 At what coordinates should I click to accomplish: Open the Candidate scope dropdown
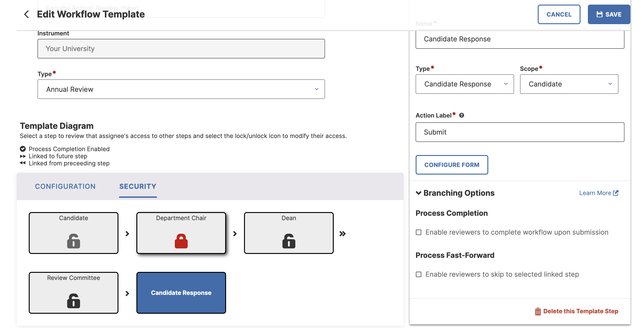tap(569, 84)
